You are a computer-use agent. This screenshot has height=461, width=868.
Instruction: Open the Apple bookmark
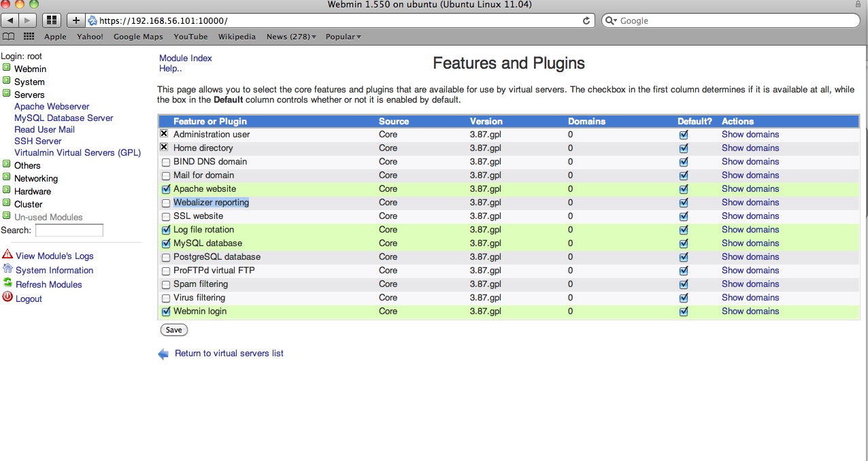click(x=56, y=37)
